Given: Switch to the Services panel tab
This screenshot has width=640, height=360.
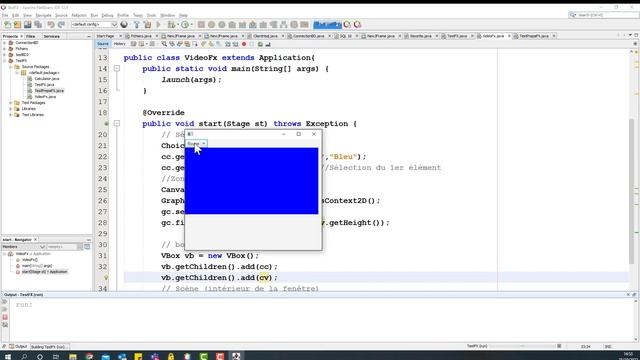Looking at the screenshot, I should tap(51, 36).
